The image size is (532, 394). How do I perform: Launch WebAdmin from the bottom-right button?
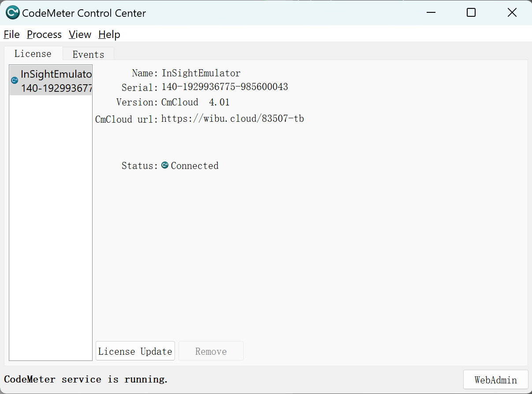[x=495, y=380]
